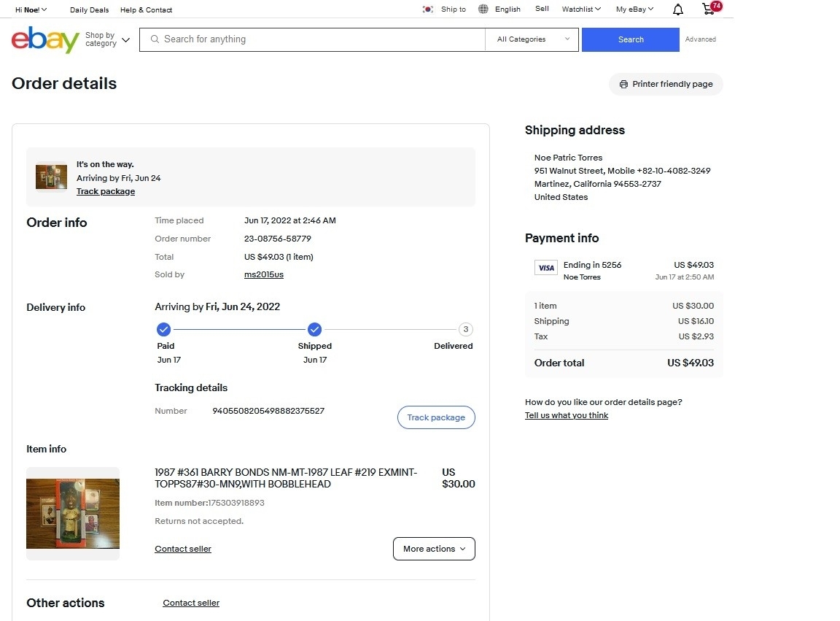
Task: Click the Visa card logo
Action: (x=546, y=268)
